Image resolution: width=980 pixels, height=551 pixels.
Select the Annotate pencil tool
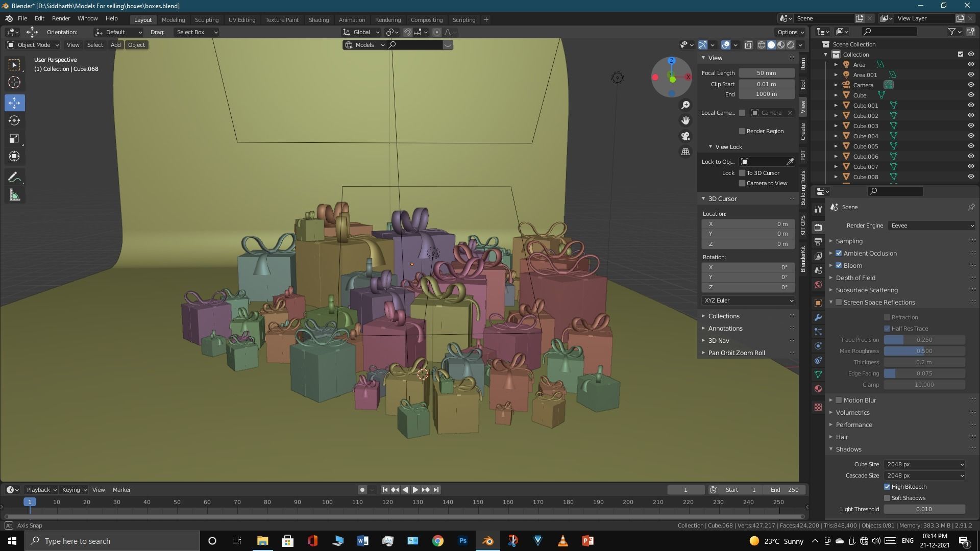click(x=14, y=178)
